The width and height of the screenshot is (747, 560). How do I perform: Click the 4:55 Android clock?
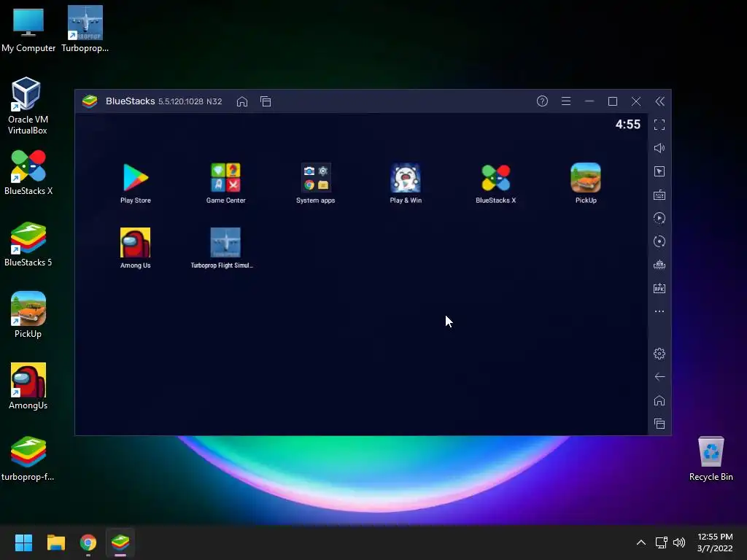coord(627,125)
